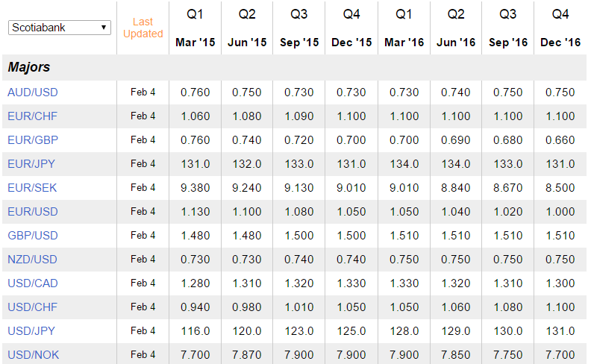Click the Q1 Mar '15 column header
Screen dimensions: 591x364
point(196,28)
